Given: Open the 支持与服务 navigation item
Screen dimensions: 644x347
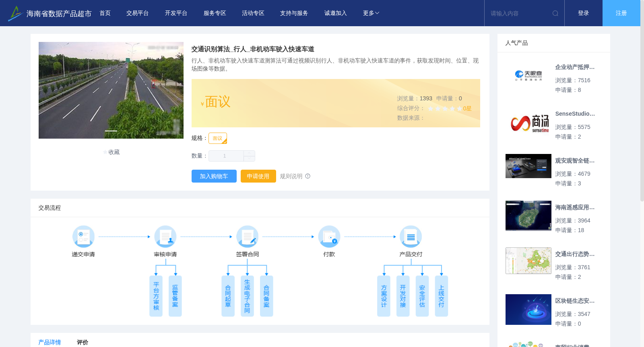Looking at the screenshot, I should (x=294, y=13).
